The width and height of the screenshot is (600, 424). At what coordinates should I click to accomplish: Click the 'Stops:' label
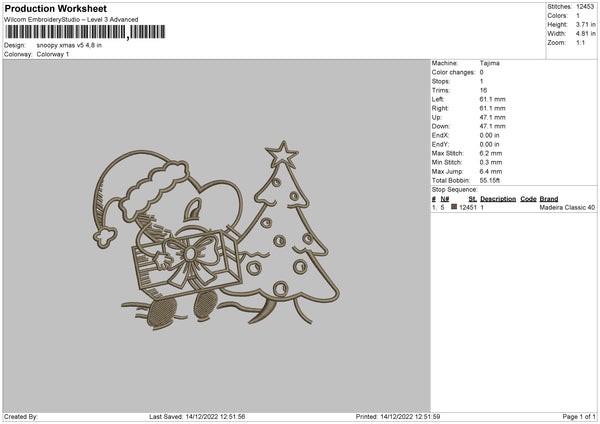pyautogui.click(x=441, y=82)
